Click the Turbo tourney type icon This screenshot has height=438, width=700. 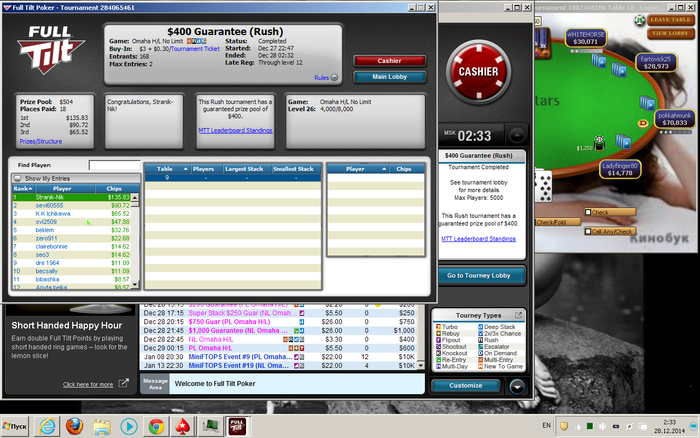point(438,327)
